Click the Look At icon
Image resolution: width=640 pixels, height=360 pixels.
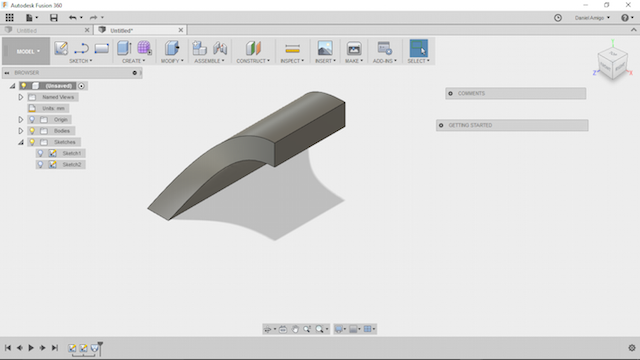click(282, 329)
